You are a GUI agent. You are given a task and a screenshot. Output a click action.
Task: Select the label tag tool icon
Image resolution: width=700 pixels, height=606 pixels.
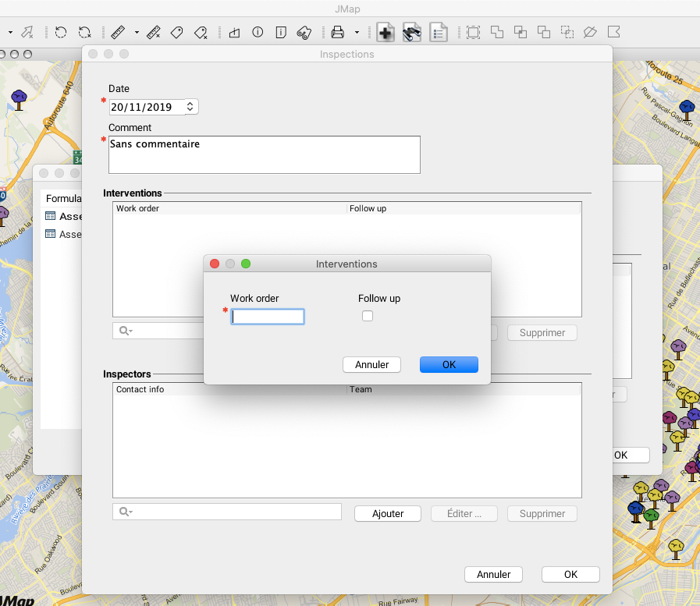176,32
